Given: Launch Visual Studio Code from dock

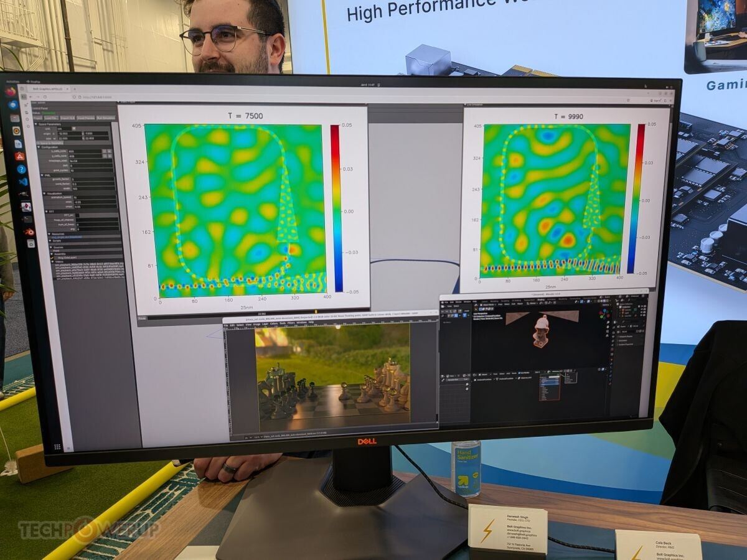Looking at the screenshot, I should pos(23,182).
